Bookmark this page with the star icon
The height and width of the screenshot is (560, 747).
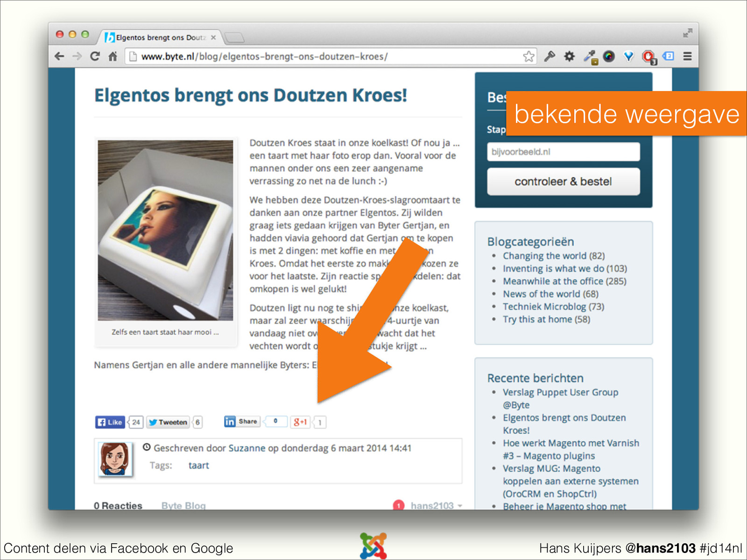click(x=529, y=56)
